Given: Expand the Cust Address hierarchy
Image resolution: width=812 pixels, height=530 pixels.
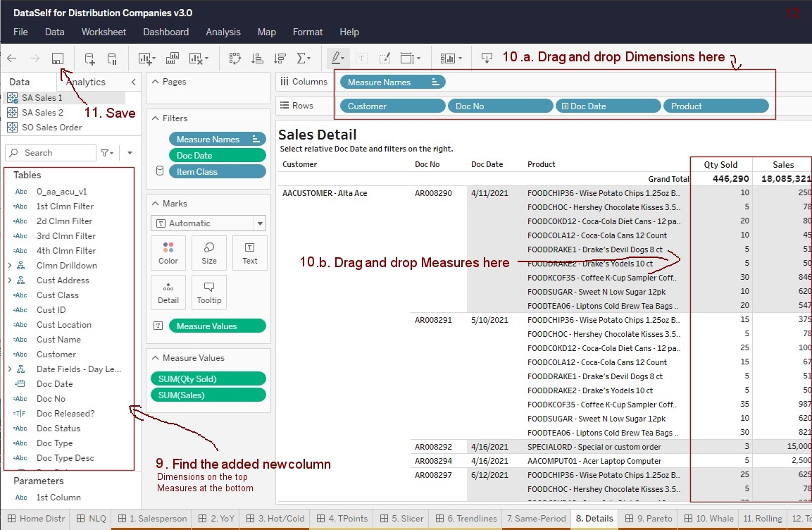Looking at the screenshot, I should pyautogui.click(x=9, y=281).
